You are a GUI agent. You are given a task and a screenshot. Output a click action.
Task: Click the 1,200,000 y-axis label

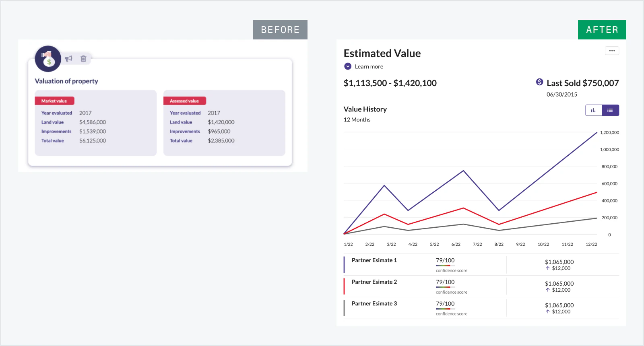point(609,132)
